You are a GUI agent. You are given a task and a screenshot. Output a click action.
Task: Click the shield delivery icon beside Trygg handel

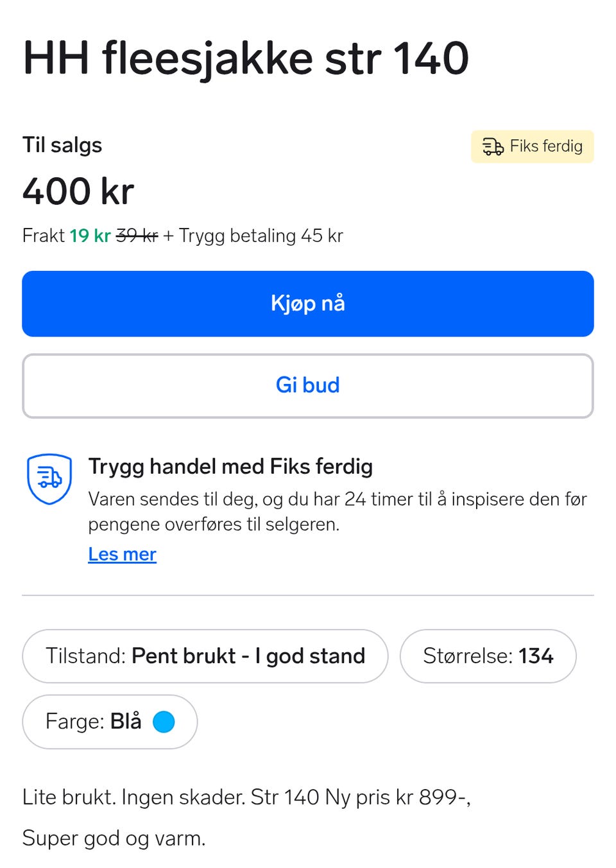click(49, 479)
